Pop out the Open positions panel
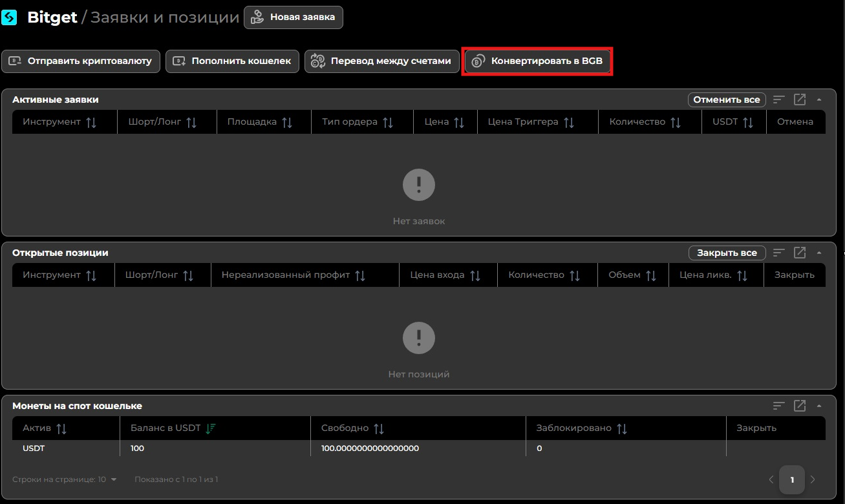845x504 pixels. point(800,253)
